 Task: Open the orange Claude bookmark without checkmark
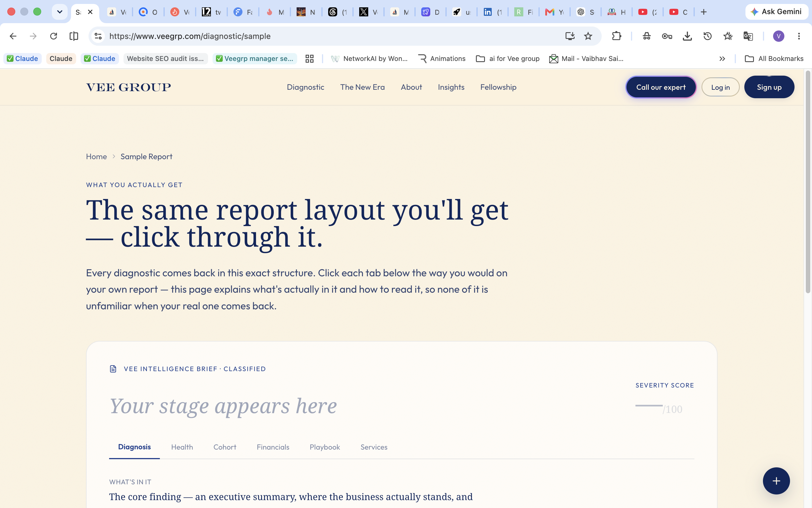coord(61,58)
